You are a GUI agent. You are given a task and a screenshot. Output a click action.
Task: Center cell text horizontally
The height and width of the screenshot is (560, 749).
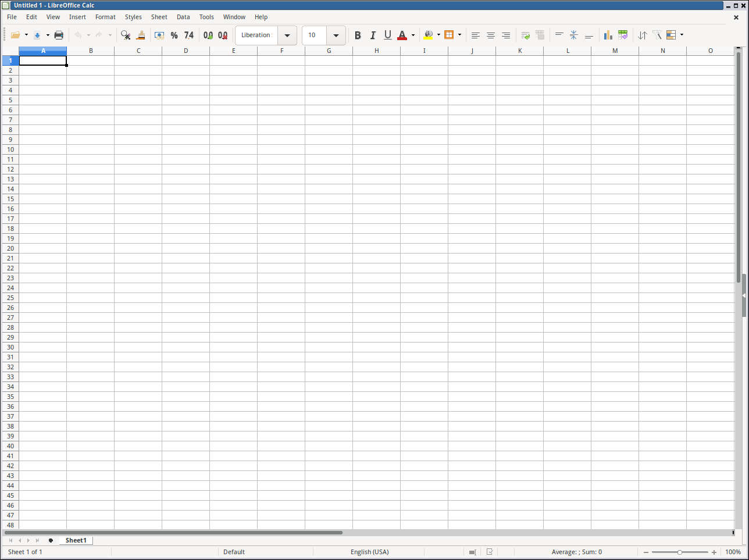tap(491, 35)
